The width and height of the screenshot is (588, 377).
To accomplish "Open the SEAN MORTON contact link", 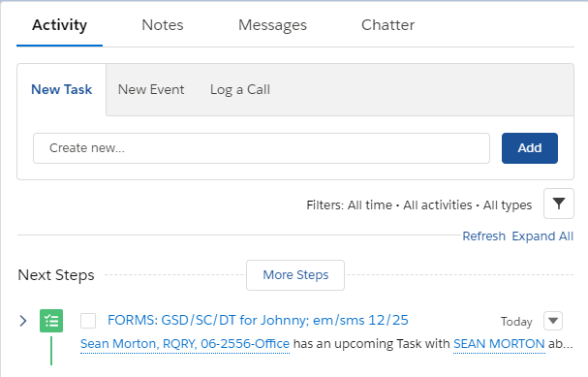I will (499, 344).
